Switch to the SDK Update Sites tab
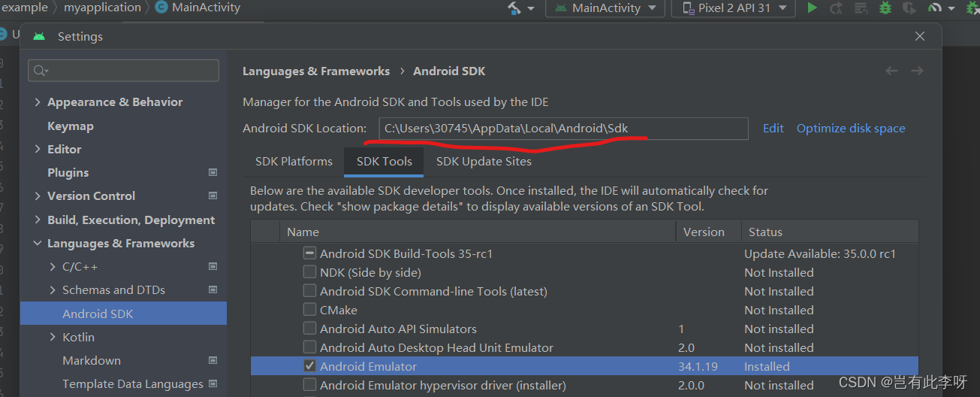Image resolution: width=980 pixels, height=397 pixels. tap(484, 161)
